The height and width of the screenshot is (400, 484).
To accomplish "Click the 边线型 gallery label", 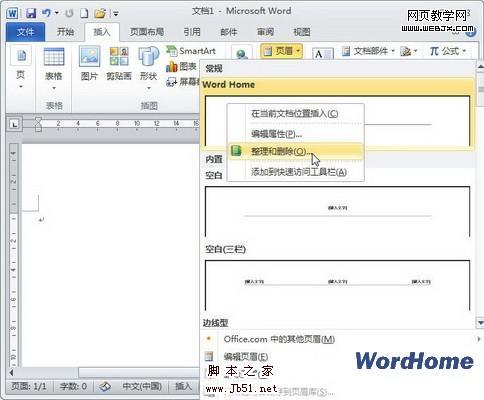I will click(x=215, y=323).
